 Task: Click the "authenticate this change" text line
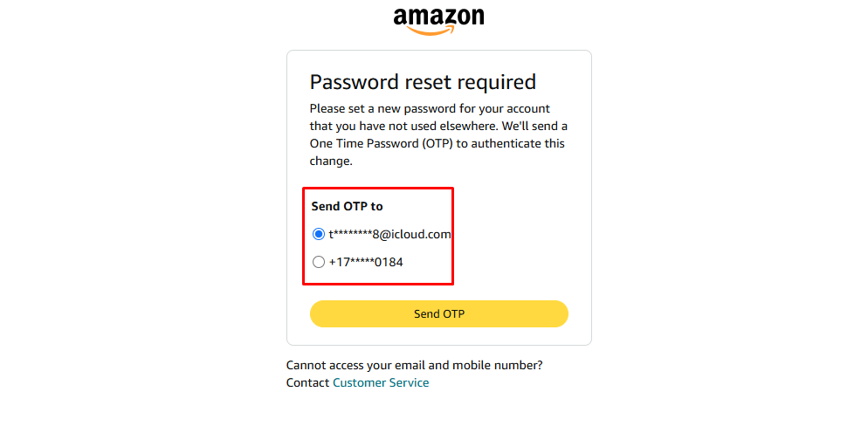click(524, 144)
